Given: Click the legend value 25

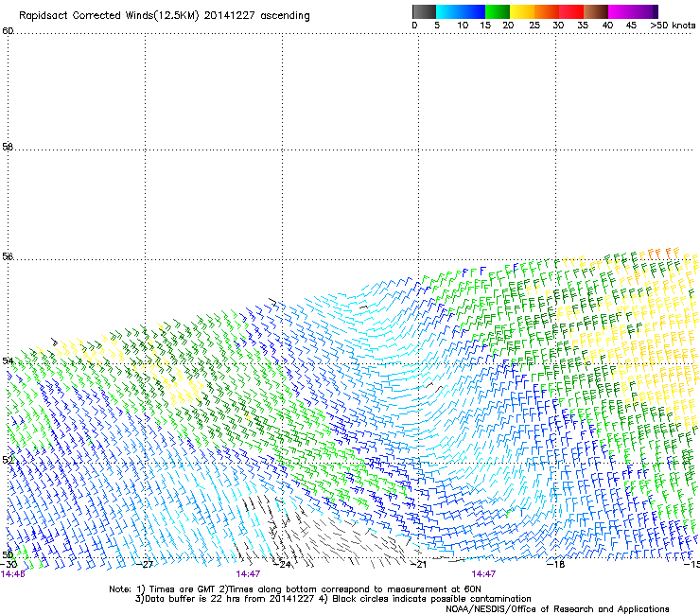Looking at the screenshot, I should 534,26.
